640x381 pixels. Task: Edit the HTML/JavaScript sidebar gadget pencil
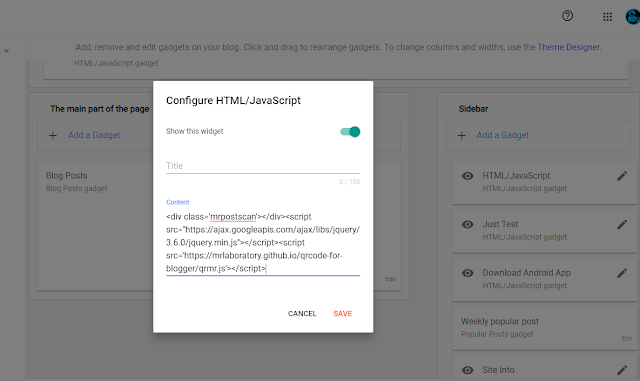[622, 176]
